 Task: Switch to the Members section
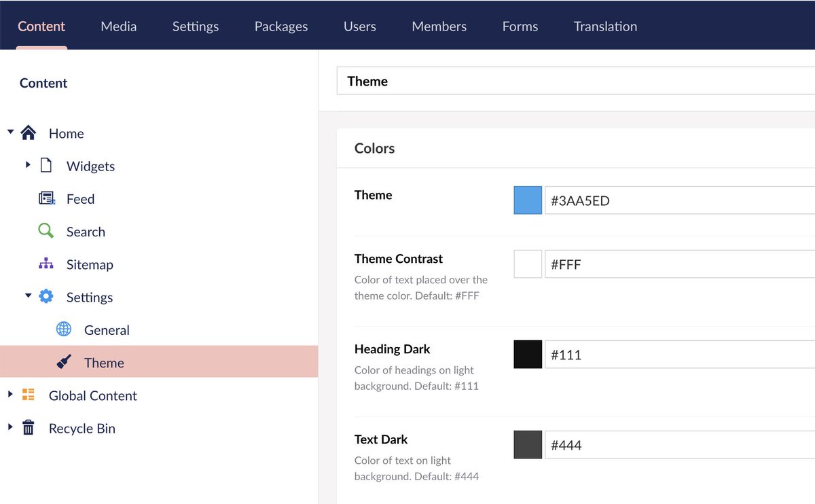coord(439,26)
